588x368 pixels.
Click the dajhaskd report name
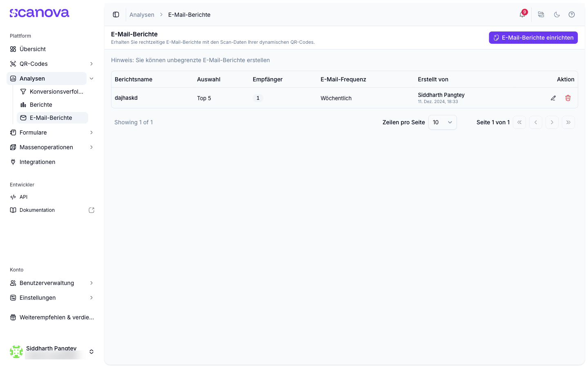[x=126, y=98]
